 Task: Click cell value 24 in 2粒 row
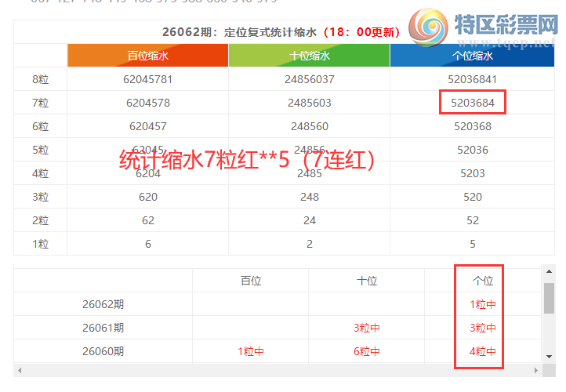pos(310,220)
